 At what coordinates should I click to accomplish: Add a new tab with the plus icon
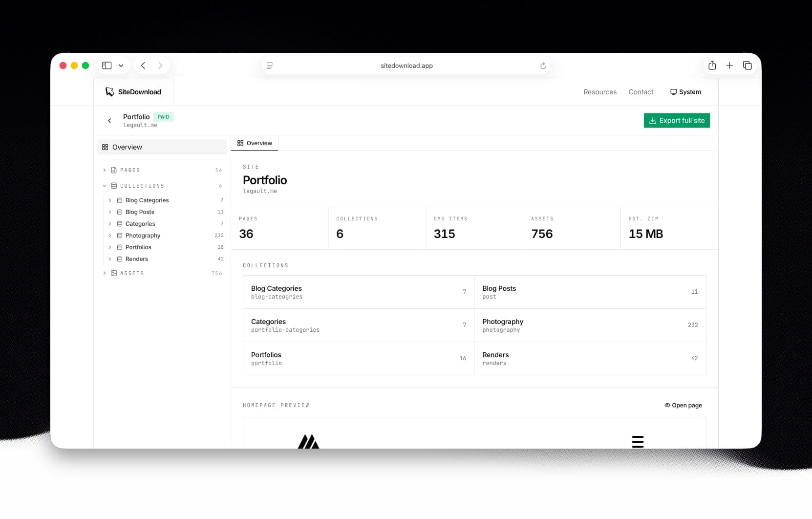tap(729, 65)
